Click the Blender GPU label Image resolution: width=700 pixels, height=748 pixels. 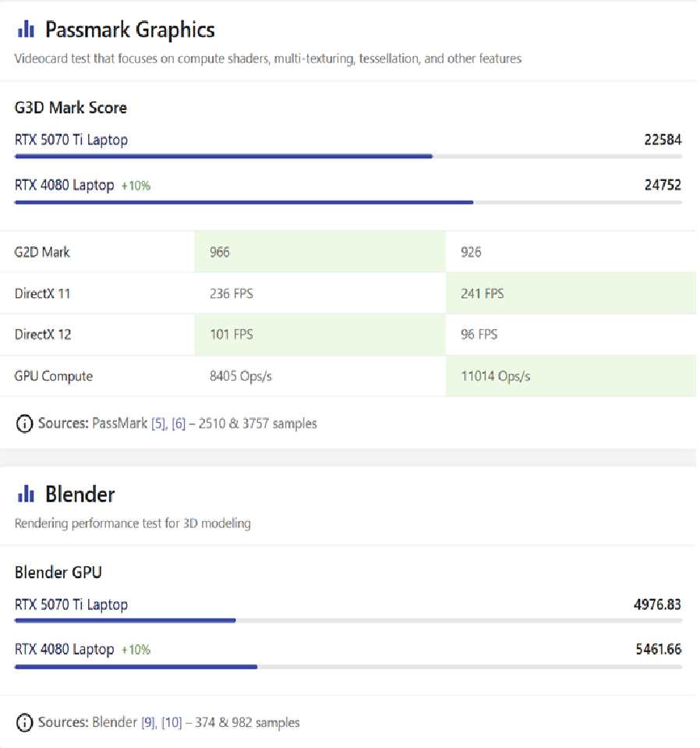click(58, 573)
